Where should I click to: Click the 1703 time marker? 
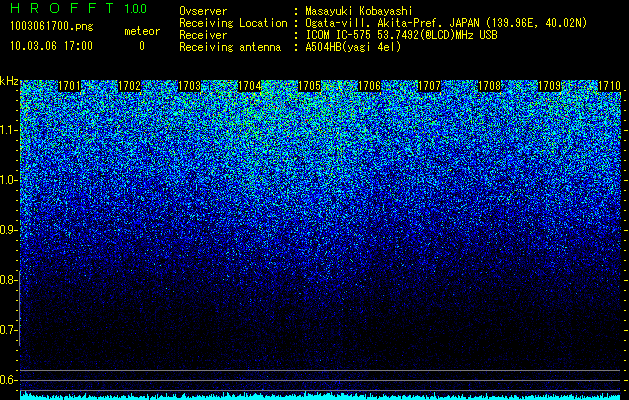click(189, 86)
